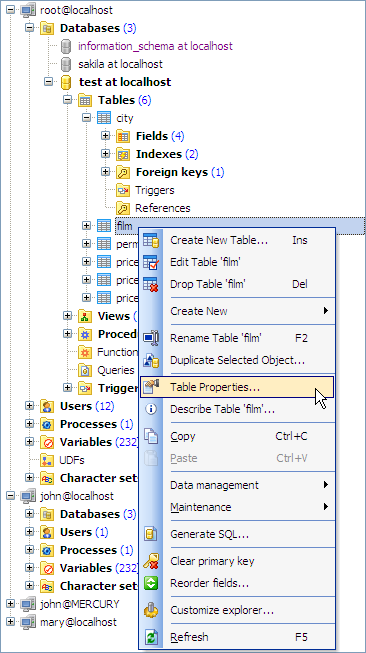Select the selected 'film' table row
The width and height of the screenshot is (366, 653).
point(240,226)
